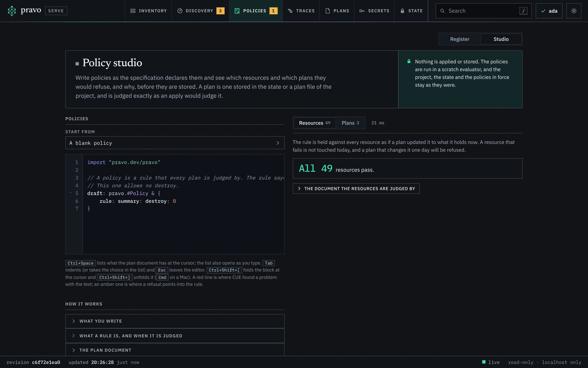Click the slash shortcut key badge
Viewport: 588px width, 368px height.
tap(523, 11)
